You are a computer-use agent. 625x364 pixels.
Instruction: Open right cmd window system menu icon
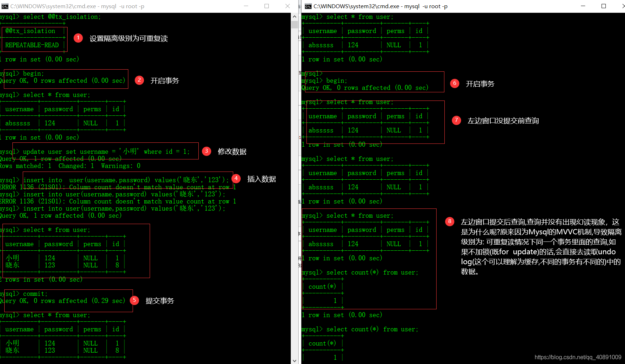point(308,6)
